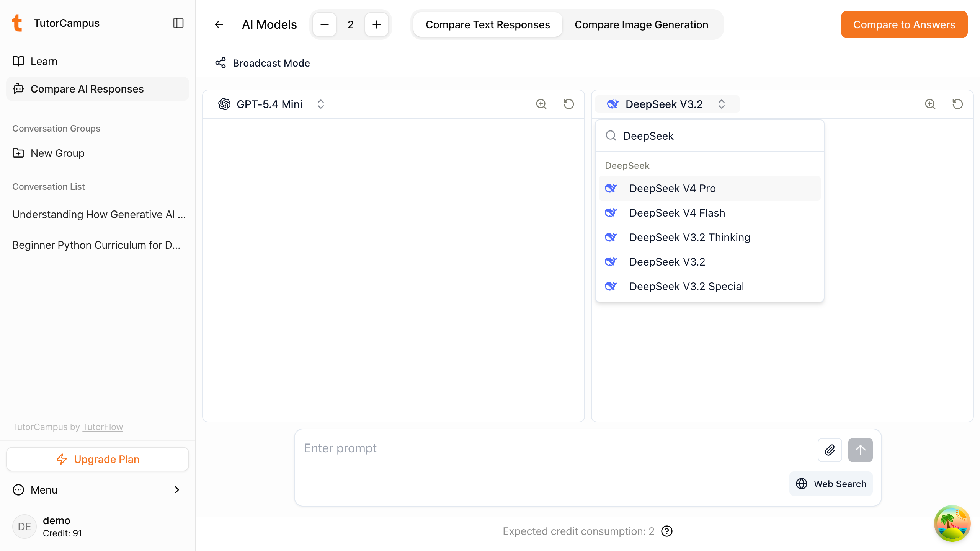Click the Conversation Groups label
The height and width of the screenshot is (551, 980).
coord(56,129)
